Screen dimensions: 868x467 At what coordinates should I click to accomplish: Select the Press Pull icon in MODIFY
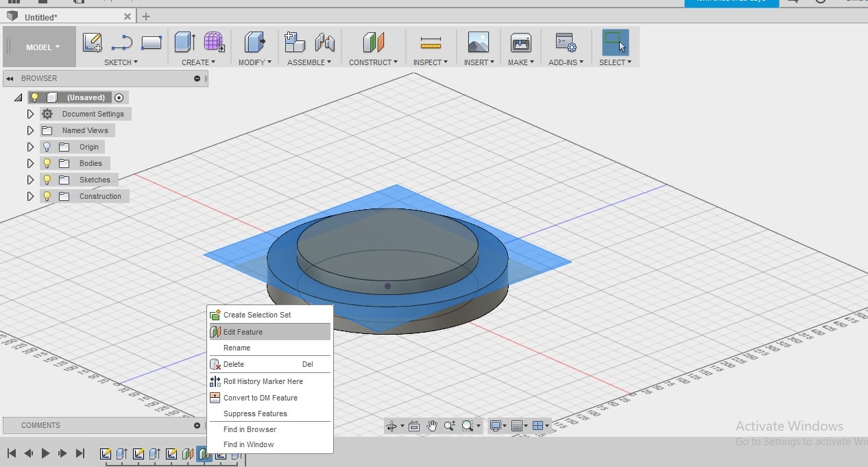[x=254, y=43]
